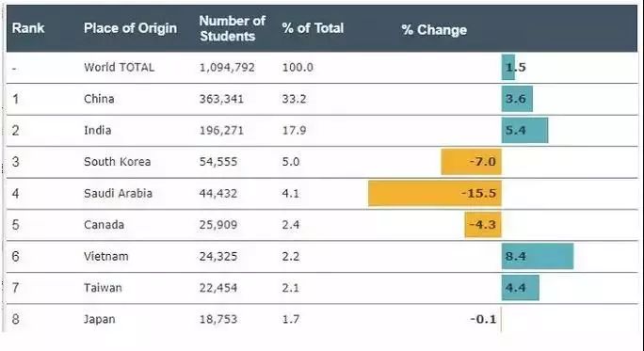Select China's 363,341 student count
The width and height of the screenshot is (644, 351).
221,99
